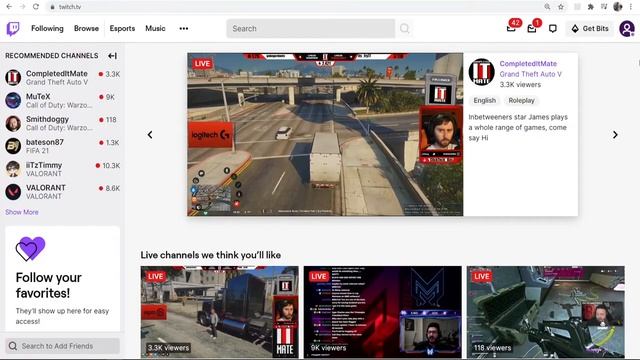Click the heart icon in Follow card
The image size is (640, 360).
click(x=30, y=249)
